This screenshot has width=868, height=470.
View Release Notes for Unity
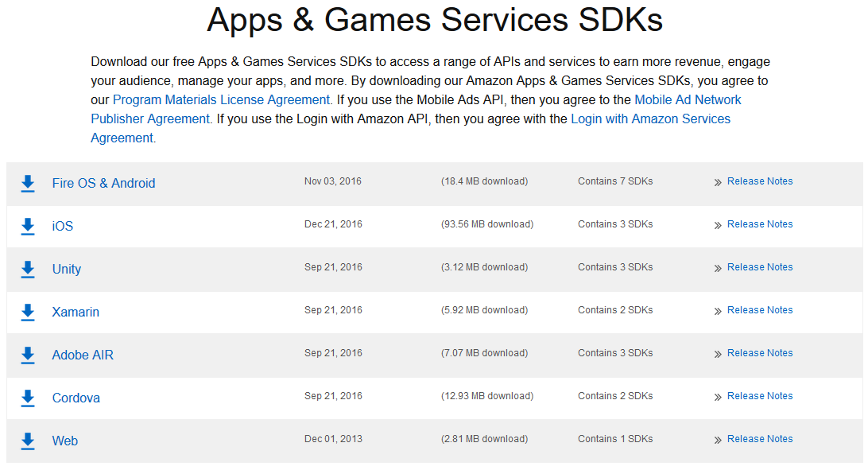[760, 267]
